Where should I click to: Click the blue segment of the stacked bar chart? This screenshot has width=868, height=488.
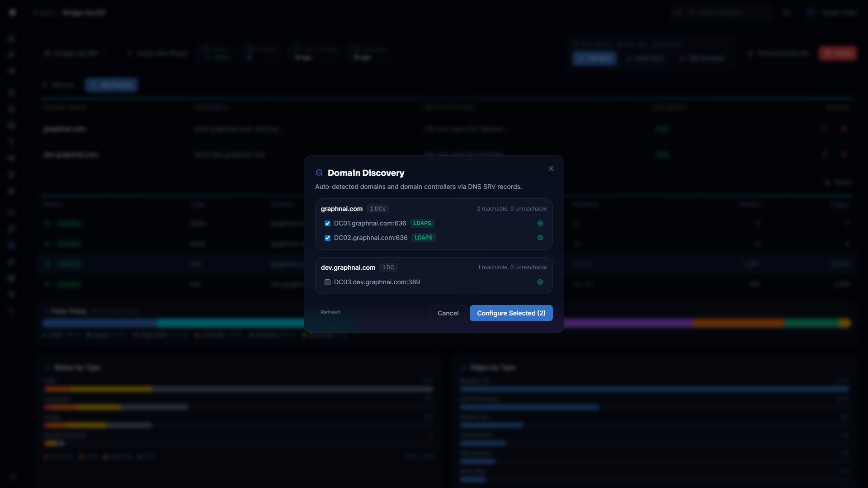click(99, 323)
